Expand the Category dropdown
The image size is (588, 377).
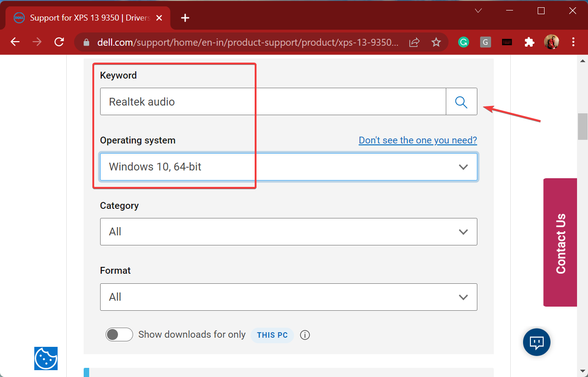pos(289,232)
